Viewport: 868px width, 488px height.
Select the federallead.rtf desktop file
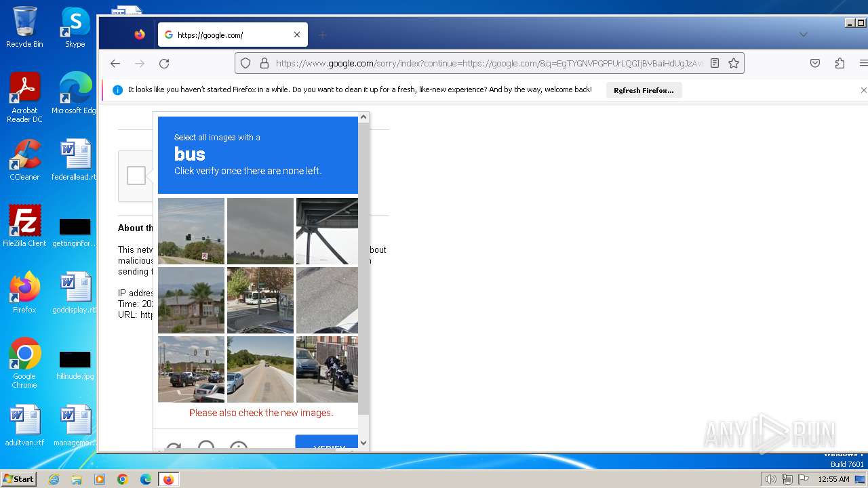[x=75, y=161]
